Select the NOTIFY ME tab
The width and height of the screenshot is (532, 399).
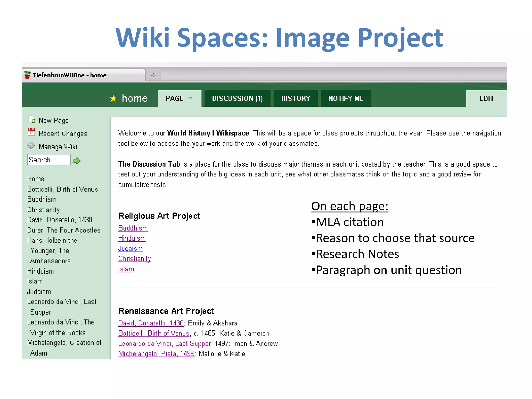point(346,98)
